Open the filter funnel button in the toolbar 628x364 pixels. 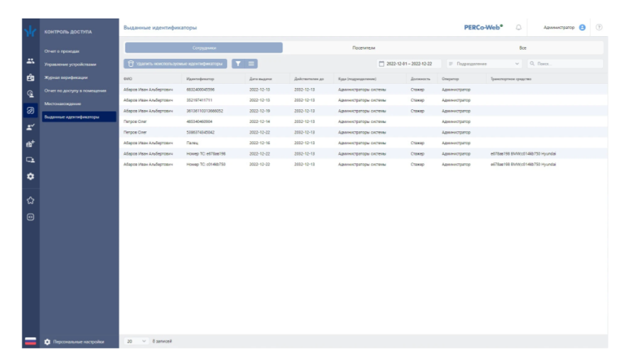click(x=238, y=64)
